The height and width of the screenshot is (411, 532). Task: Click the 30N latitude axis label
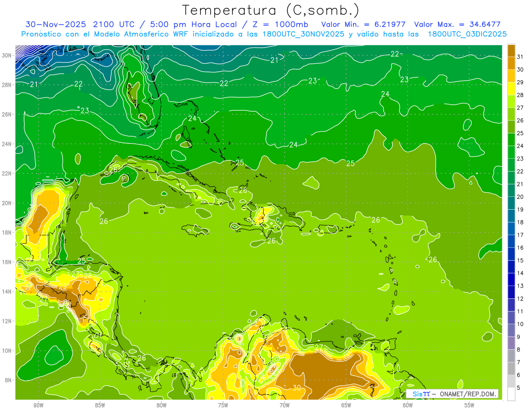pyautogui.click(x=8, y=55)
